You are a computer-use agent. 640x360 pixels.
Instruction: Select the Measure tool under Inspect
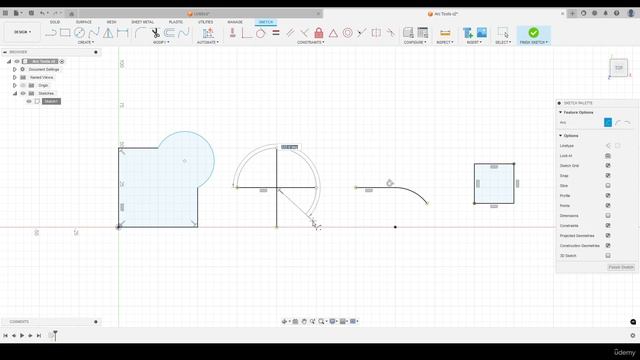click(x=445, y=33)
